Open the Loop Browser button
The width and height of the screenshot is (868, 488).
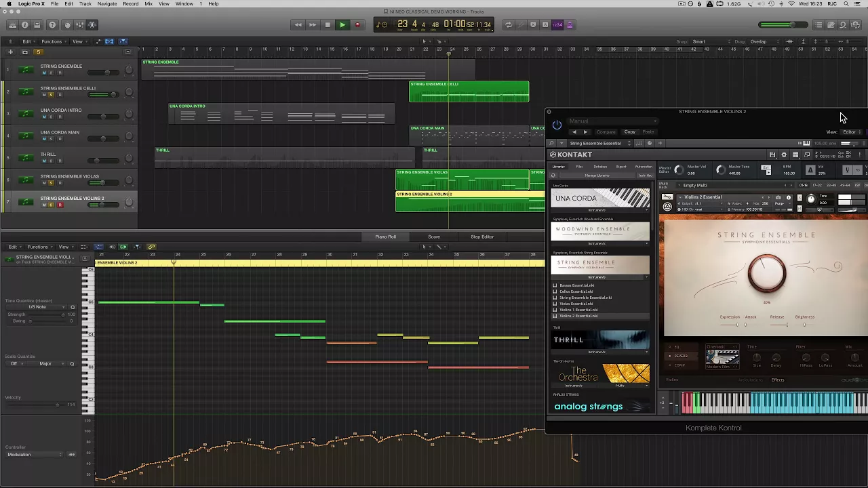coord(843,25)
